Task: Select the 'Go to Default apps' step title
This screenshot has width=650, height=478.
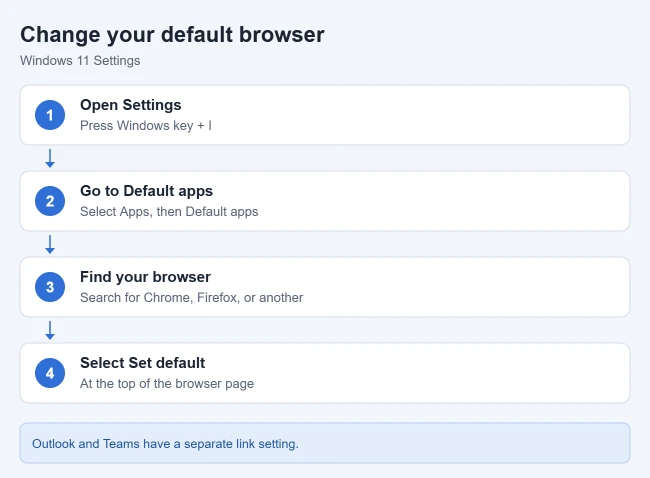Action: 146,191
